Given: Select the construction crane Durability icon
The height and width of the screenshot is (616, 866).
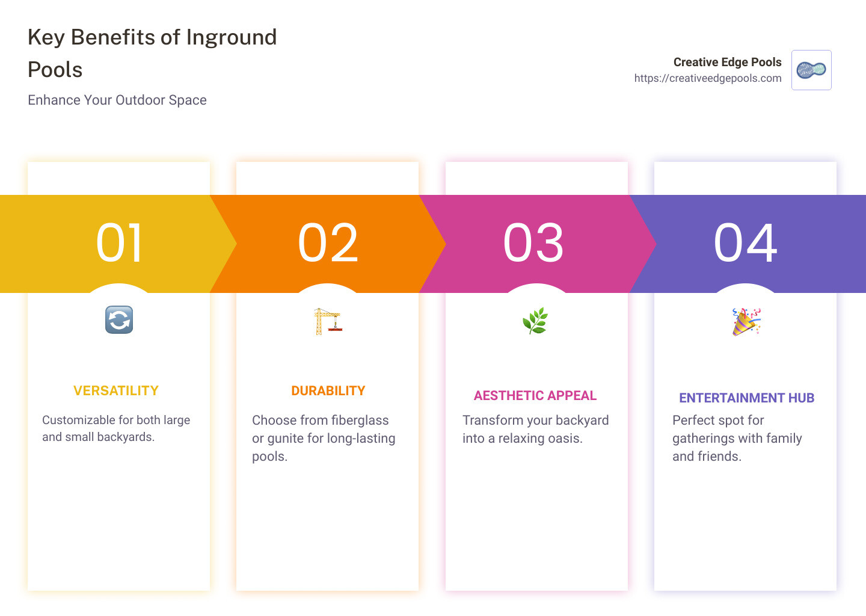Looking at the screenshot, I should coord(328,321).
